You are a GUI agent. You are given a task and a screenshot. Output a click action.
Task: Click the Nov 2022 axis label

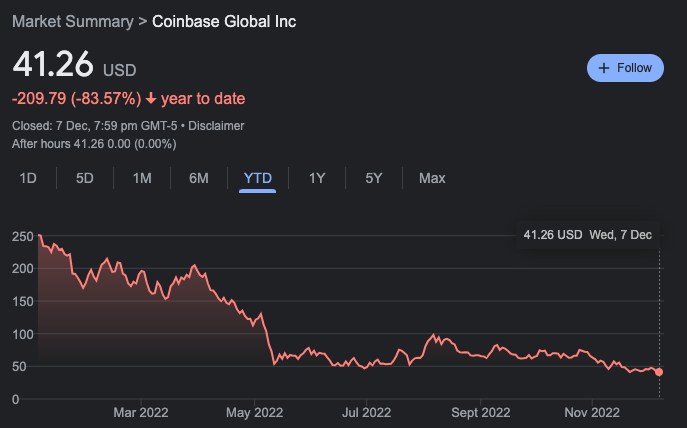592,412
